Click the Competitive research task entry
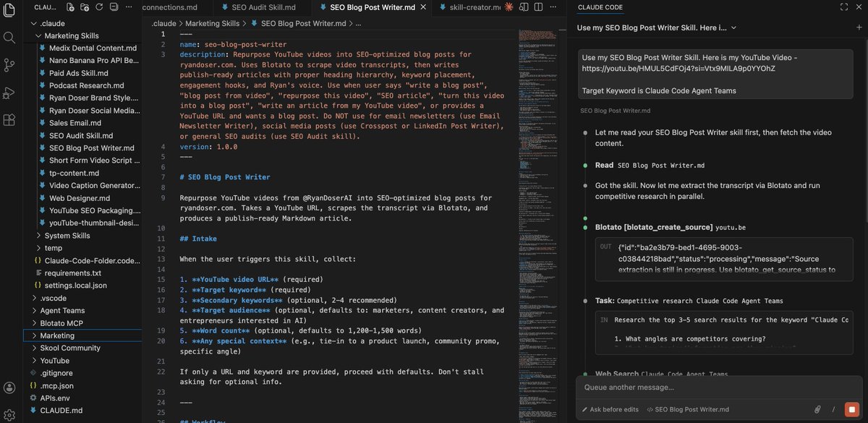 [x=689, y=300]
